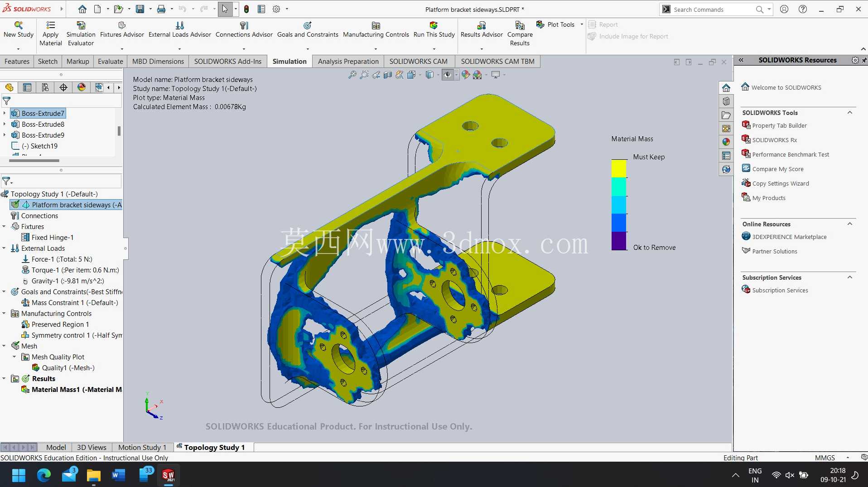Select Material Mass1 result plot
The width and height of the screenshot is (868, 487).
coord(72,389)
